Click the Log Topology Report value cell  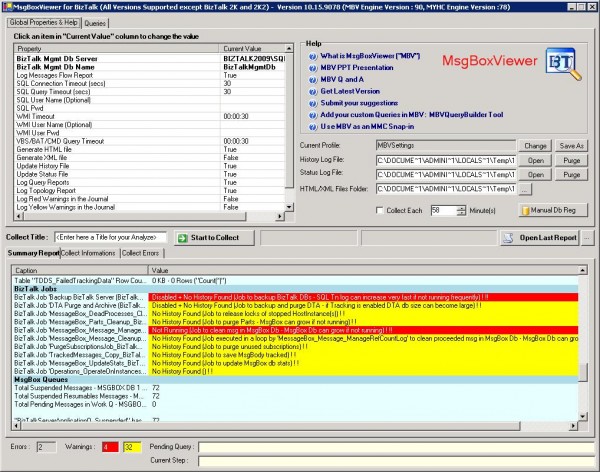tap(253, 191)
